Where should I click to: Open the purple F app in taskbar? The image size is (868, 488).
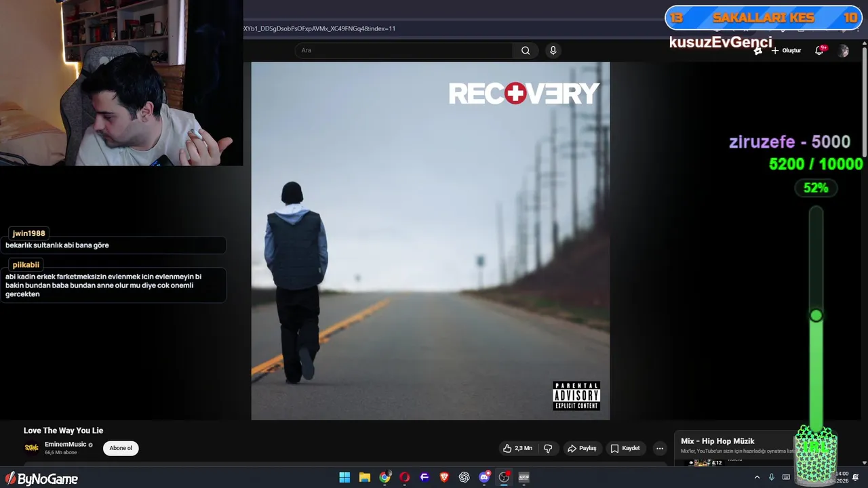point(425,477)
